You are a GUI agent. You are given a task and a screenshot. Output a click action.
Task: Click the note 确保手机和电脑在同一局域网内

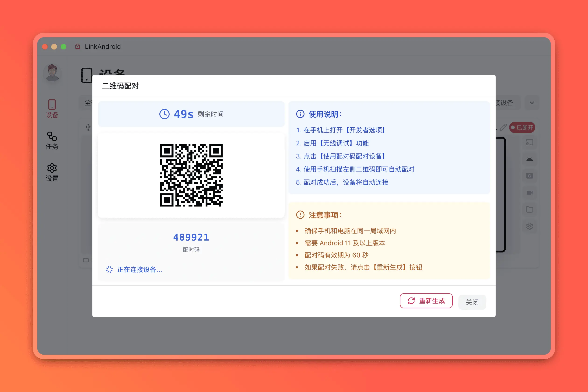(350, 231)
